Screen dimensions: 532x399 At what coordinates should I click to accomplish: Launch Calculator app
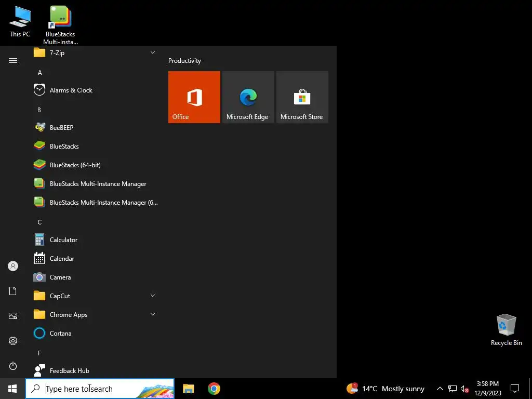coord(96,240)
